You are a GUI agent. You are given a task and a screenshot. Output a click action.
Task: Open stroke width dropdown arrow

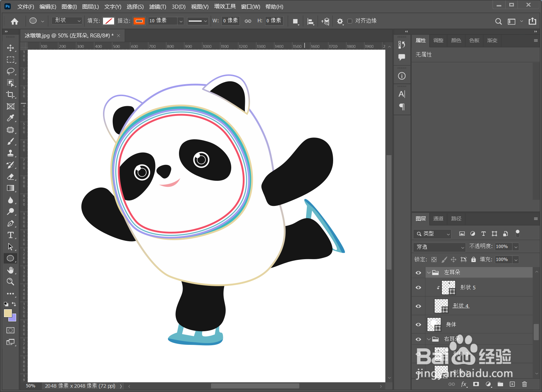tap(181, 21)
